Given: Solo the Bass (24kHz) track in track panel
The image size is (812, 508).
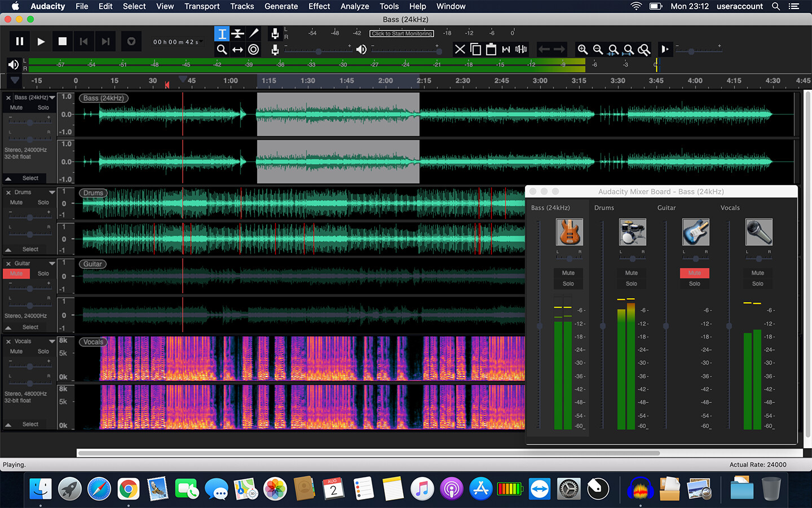Looking at the screenshot, I should [x=43, y=107].
